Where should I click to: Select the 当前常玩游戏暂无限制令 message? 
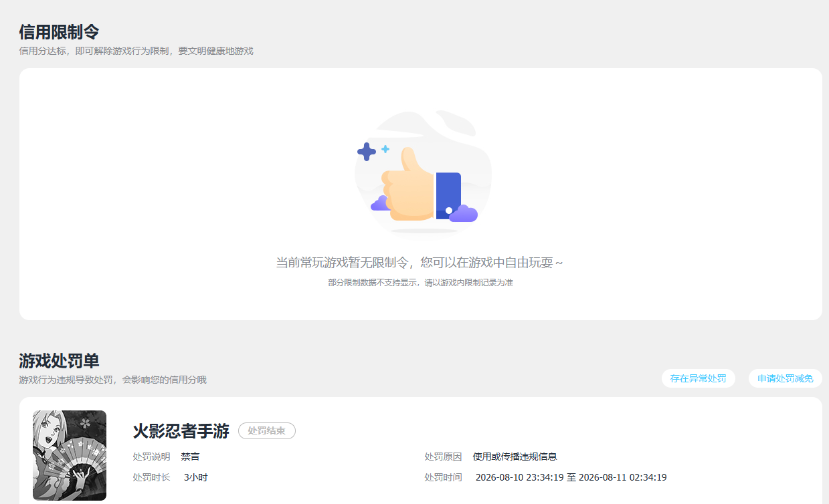(x=420, y=263)
